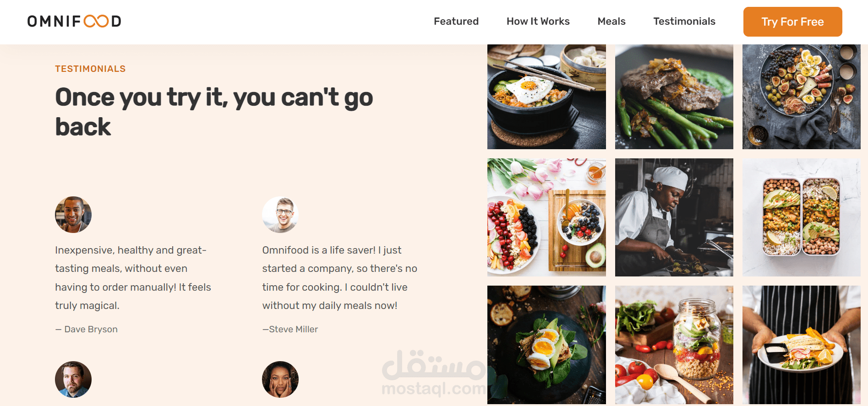Open the chef cooking gallery photo

pyautogui.click(x=674, y=217)
